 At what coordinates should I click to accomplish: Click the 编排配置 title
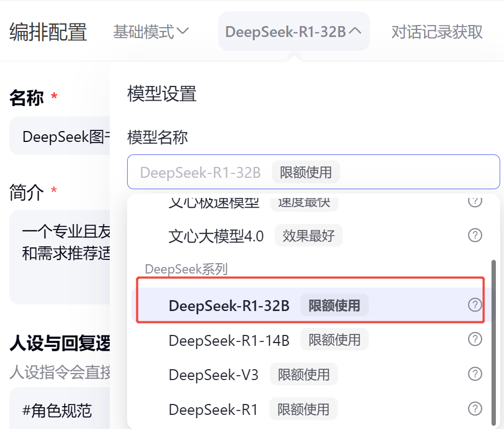tap(48, 32)
